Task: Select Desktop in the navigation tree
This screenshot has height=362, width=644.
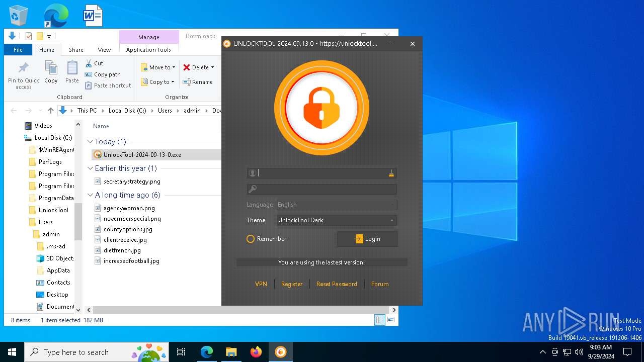Action: [x=57, y=295]
